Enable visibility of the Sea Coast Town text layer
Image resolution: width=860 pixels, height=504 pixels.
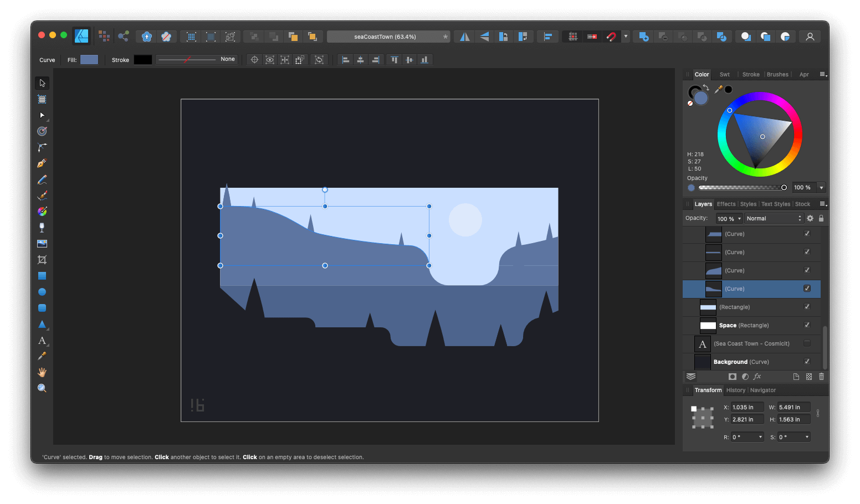tap(807, 343)
